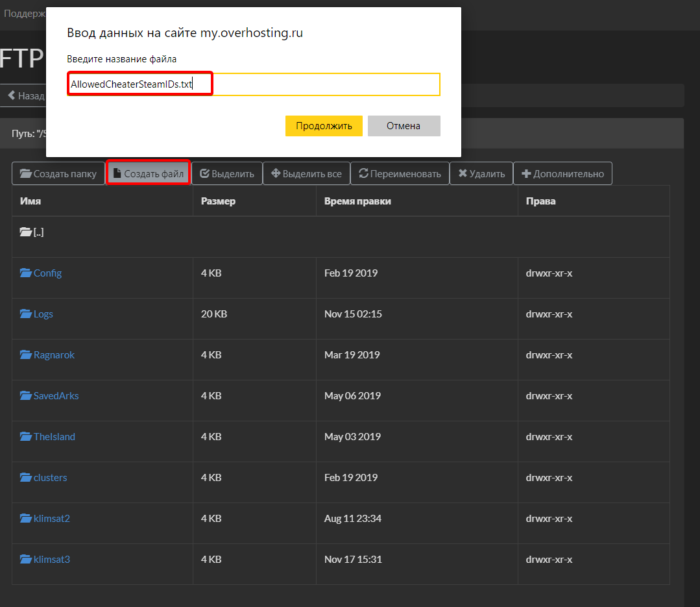The width and height of the screenshot is (700, 607).
Task: Click chevron icon on Назад
Action: [x=12, y=95]
